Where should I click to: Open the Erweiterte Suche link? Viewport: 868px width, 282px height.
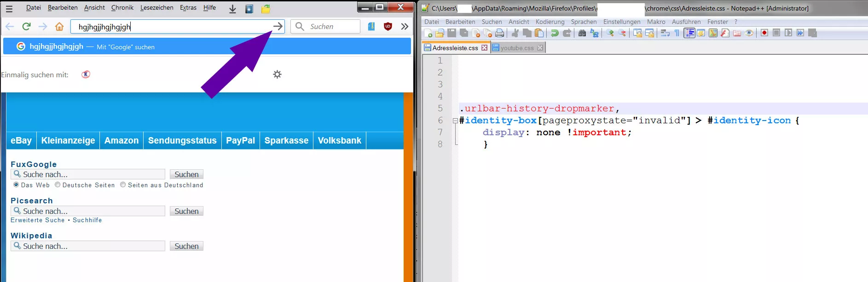tap(38, 220)
